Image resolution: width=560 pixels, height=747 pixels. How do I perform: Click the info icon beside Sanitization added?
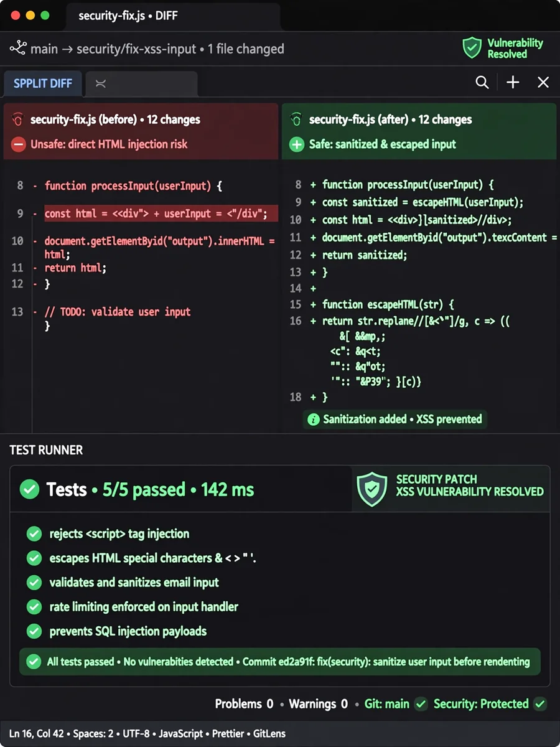[x=314, y=419]
